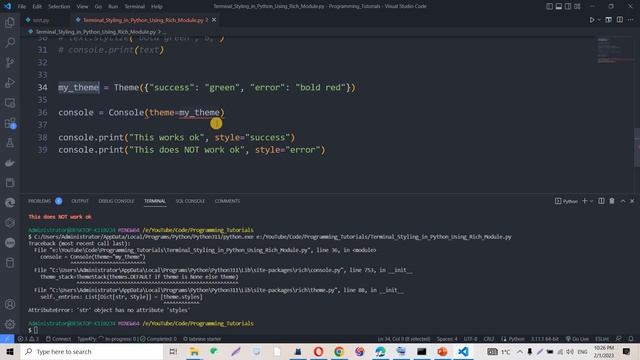Toggle the bottom panel layout icon
The width and height of the screenshot is (640, 360).
[x=559, y=6]
